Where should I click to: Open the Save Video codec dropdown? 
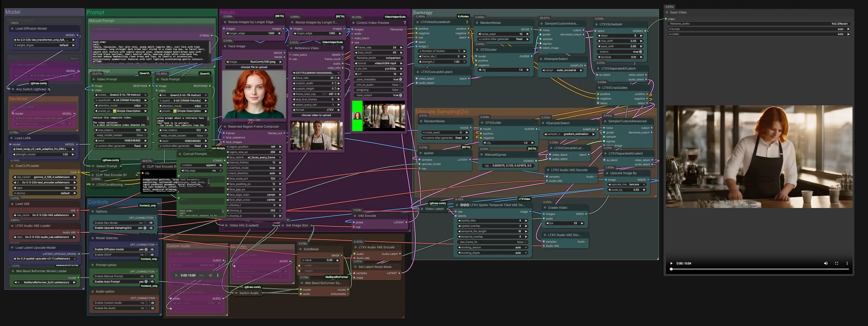pyautogui.click(x=759, y=34)
